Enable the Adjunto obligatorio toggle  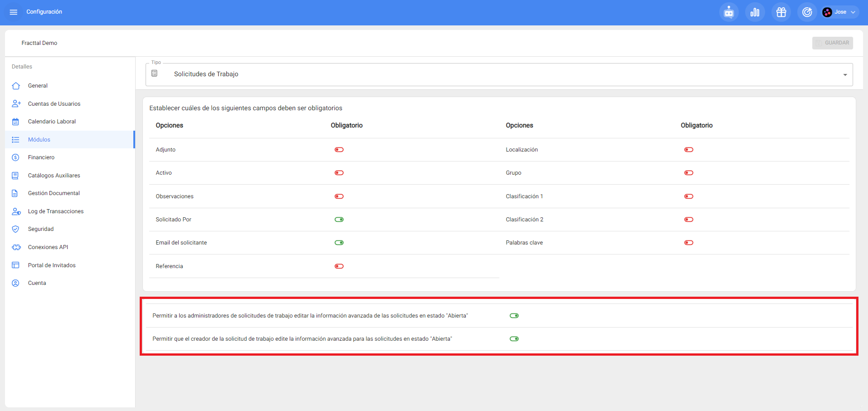339,150
